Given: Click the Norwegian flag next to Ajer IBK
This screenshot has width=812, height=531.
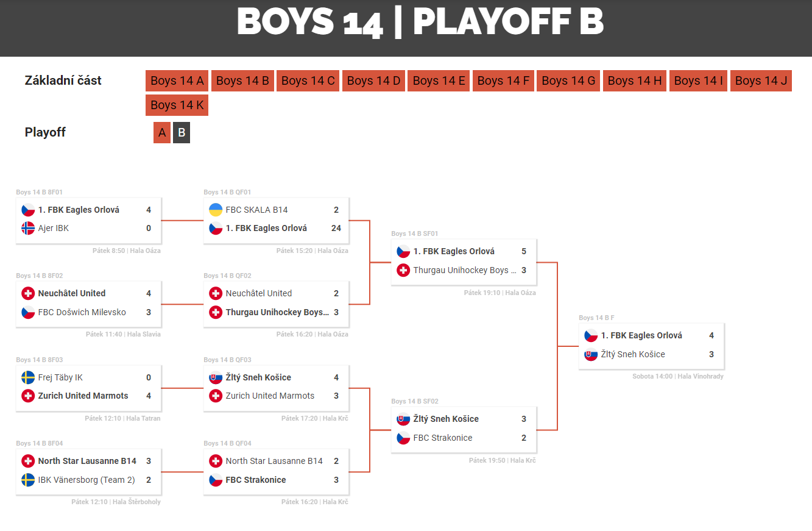Looking at the screenshot, I should (28, 228).
